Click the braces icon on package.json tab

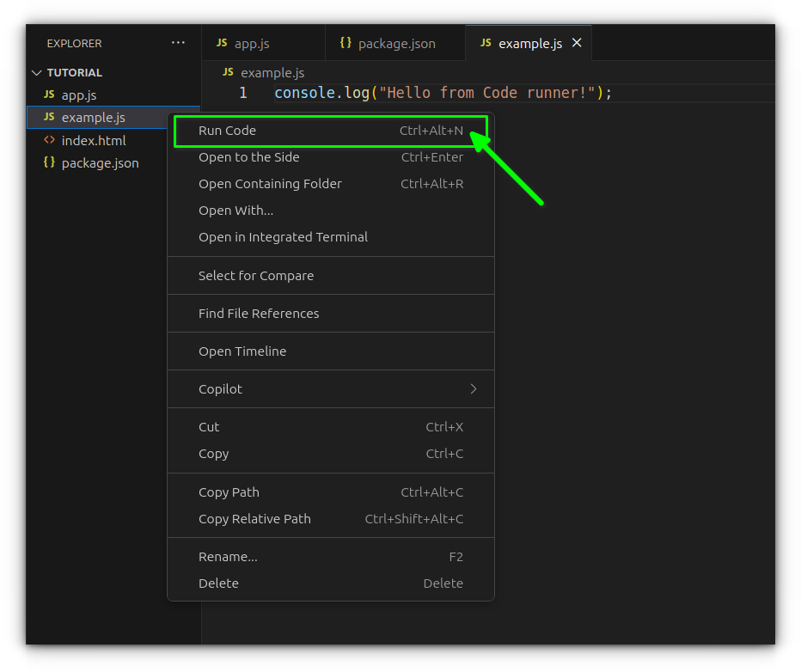click(x=345, y=43)
